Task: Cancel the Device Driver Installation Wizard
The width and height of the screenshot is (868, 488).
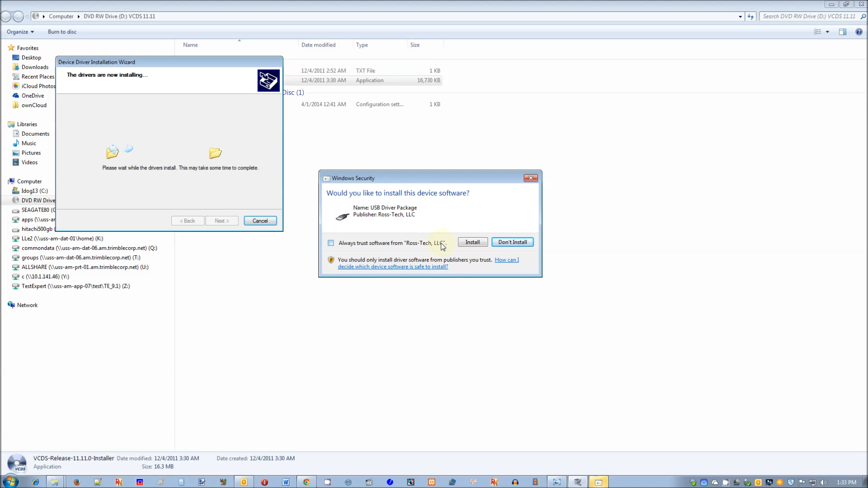Action: tap(260, 221)
